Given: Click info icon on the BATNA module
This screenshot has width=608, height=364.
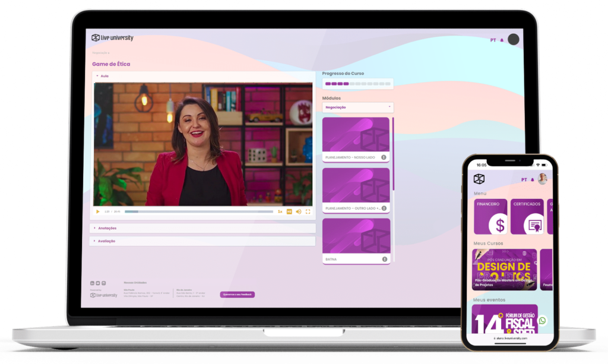Looking at the screenshot, I should [384, 259].
